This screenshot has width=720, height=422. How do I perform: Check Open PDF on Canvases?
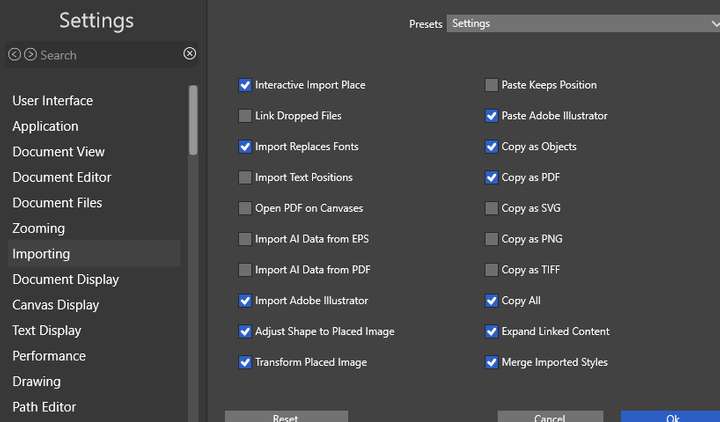pos(245,208)
